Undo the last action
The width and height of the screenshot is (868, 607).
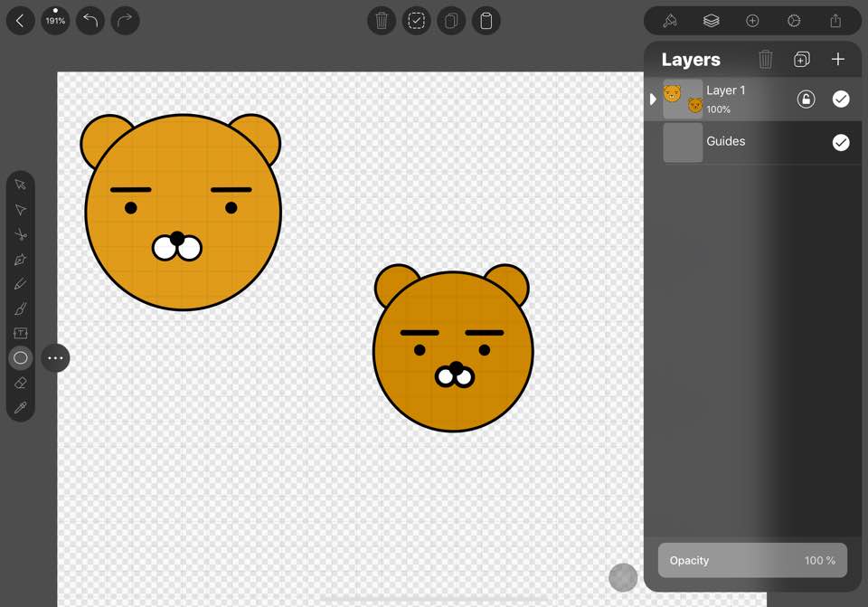90,21
